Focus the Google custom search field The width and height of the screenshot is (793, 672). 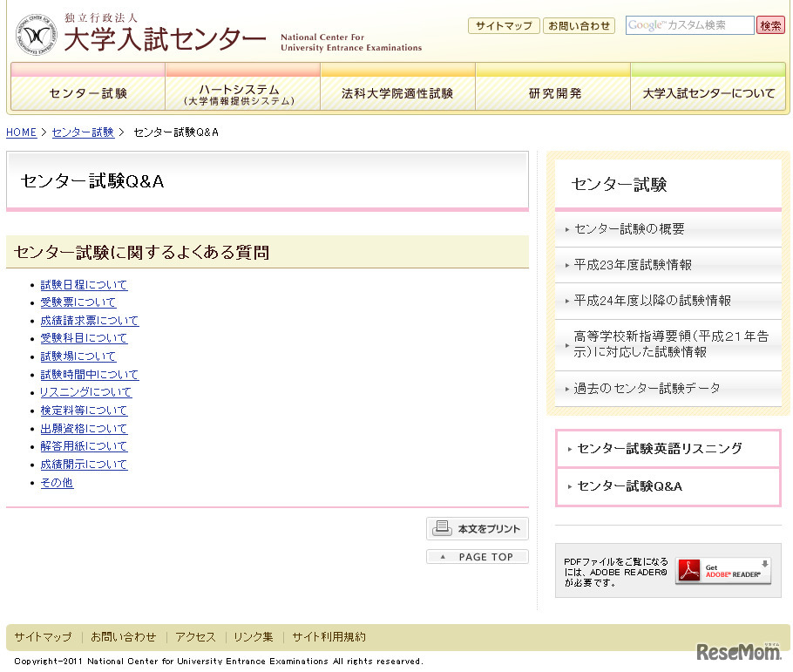pos(688,25)
